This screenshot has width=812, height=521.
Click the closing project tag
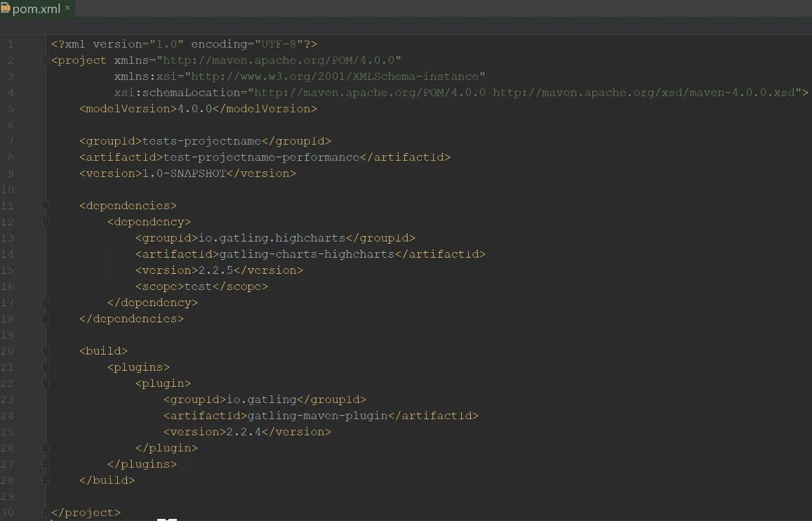(x=86, y=513)
